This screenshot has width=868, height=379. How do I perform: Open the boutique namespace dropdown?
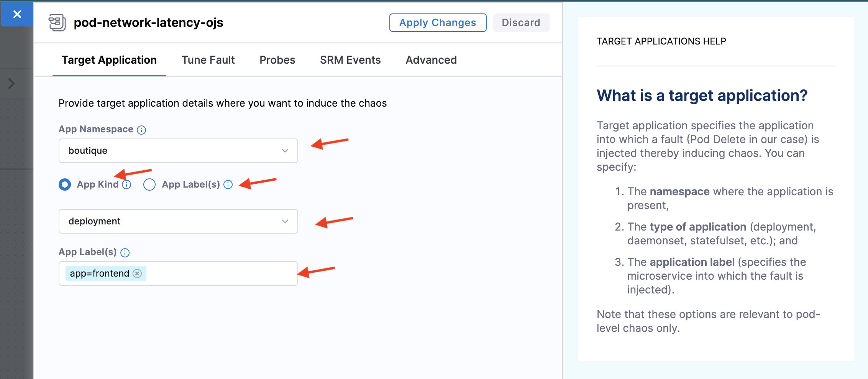tap(178, 151)
